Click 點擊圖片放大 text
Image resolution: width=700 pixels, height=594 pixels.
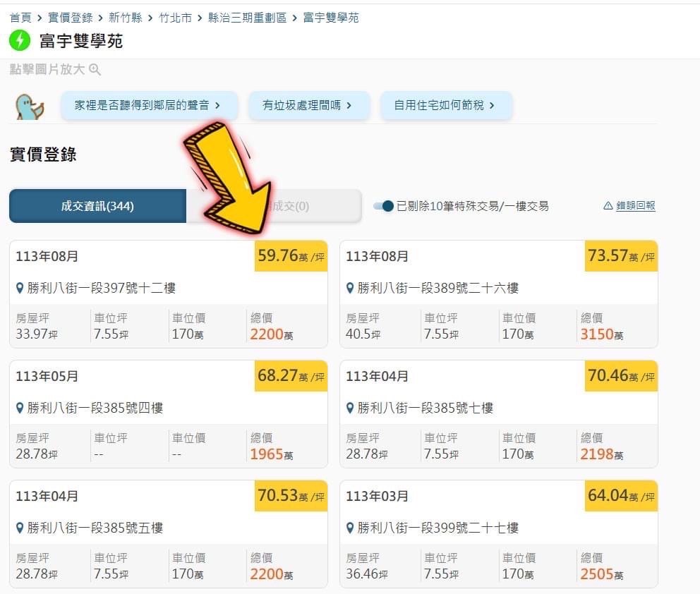coord(47,69)
